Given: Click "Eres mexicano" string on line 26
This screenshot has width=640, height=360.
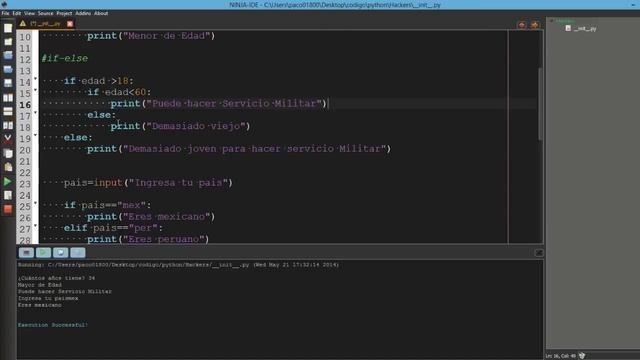Looking at the screenshot, I should (x=166, y=217).
